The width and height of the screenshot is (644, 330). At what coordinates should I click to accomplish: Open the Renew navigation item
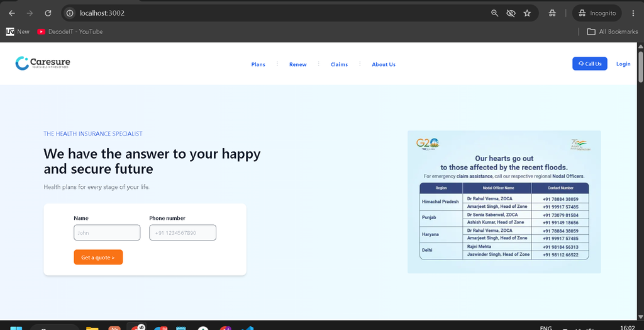pyautogui.click(x=297, y=65)
